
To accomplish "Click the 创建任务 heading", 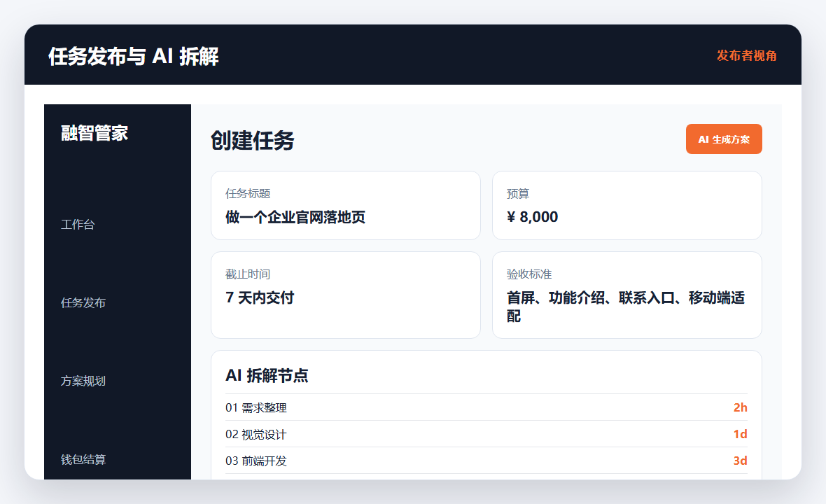I will (x=252, y=141).
